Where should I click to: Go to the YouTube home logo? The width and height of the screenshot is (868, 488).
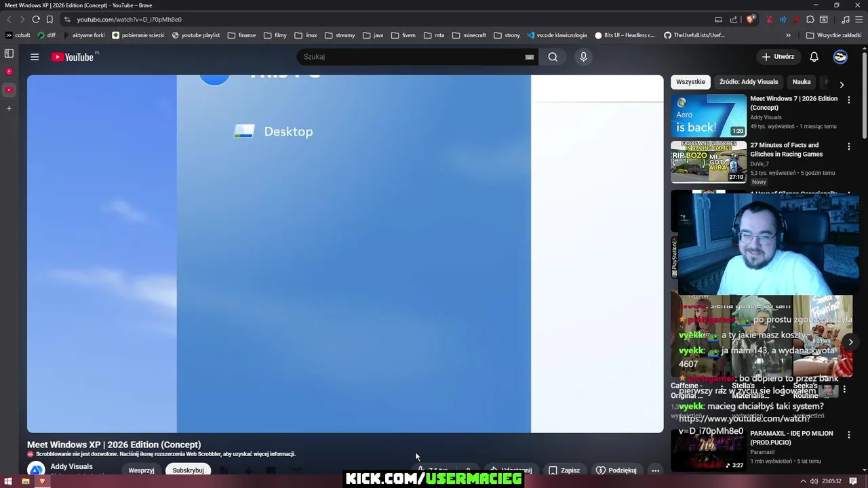pos(73,57)
